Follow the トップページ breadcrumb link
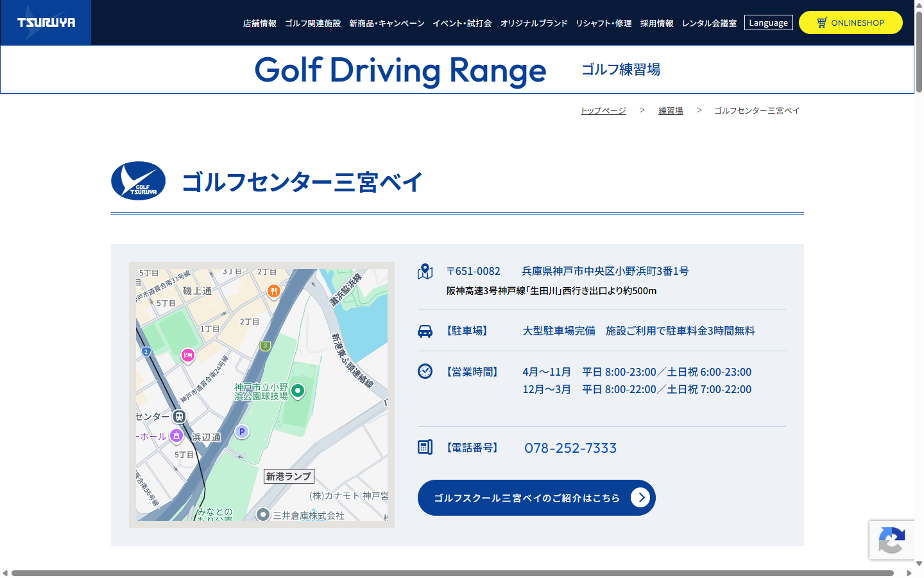 pyautogui.click(x=603, y=110)
